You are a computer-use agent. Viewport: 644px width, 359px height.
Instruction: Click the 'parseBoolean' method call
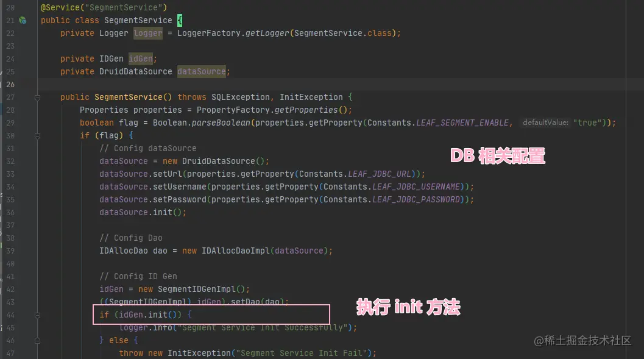point(221,123)
